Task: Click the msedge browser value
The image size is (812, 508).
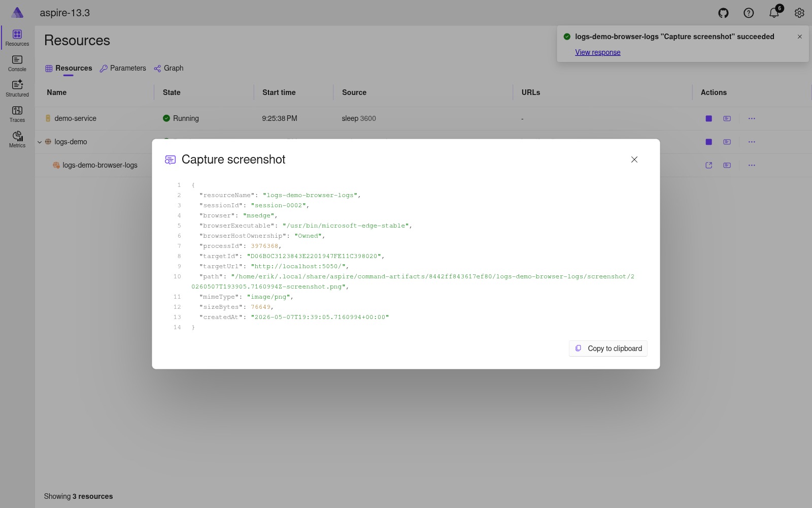Action: [x=258, y=215]
